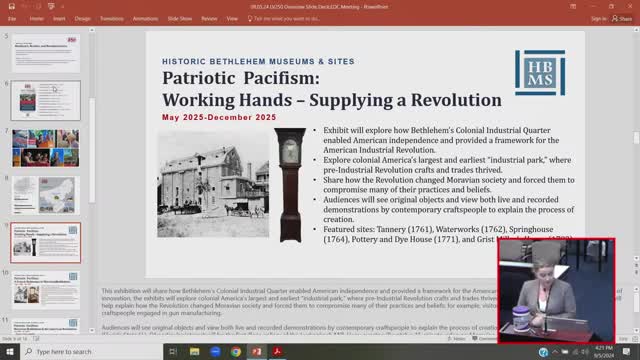Open the notification center icon

(x=626, y=351)
